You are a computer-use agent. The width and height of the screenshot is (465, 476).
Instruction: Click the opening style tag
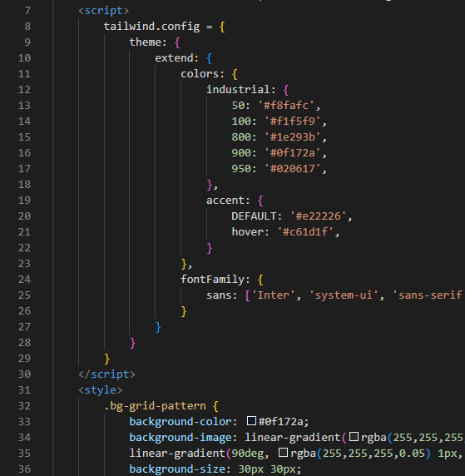[101, 390]
